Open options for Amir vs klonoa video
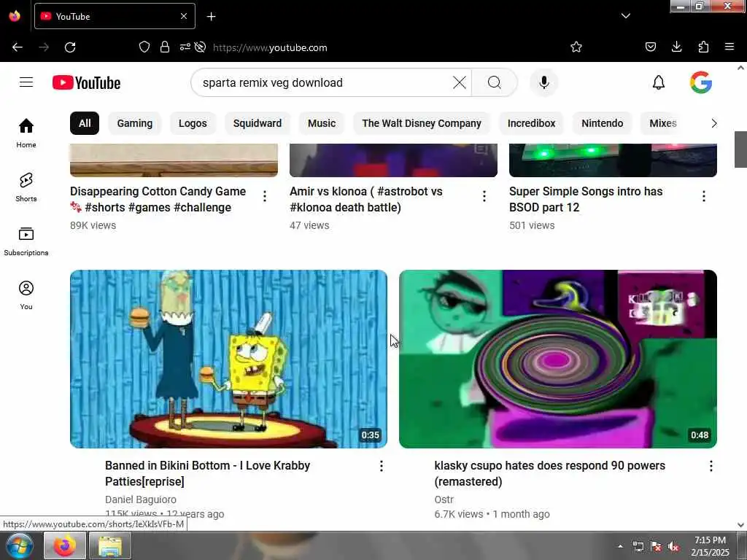Image resolution: width=747 pixels, height=560 pixels. click(x=484, y=196)
